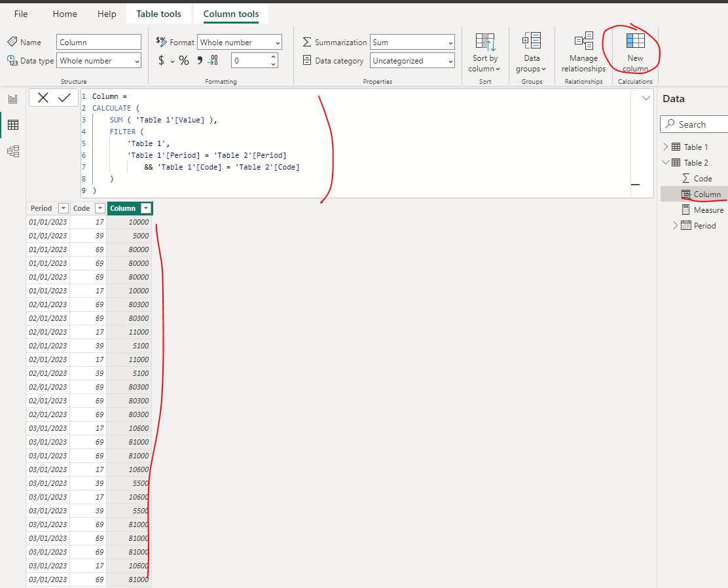Click the 5000 value cell
728x588 pixels.
pos(130,236)
